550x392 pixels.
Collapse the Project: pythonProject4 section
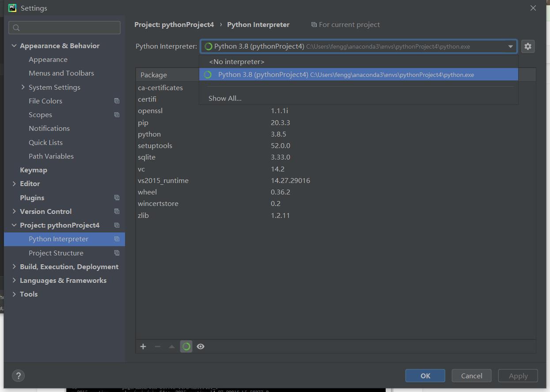click(x=14, y=225)
